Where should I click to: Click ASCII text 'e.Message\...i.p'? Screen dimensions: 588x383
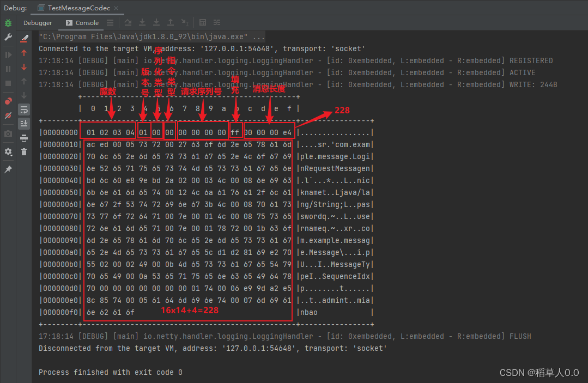(x=335, y=253)
